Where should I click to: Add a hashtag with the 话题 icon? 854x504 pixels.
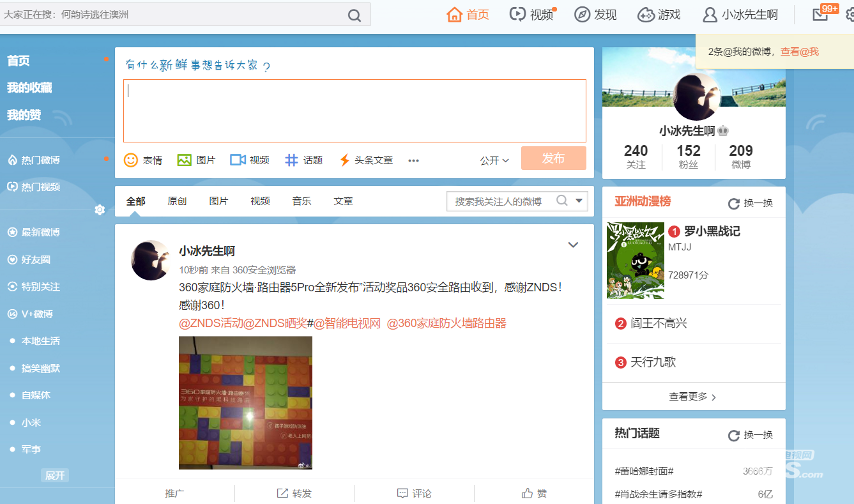(x=291, y=160)
